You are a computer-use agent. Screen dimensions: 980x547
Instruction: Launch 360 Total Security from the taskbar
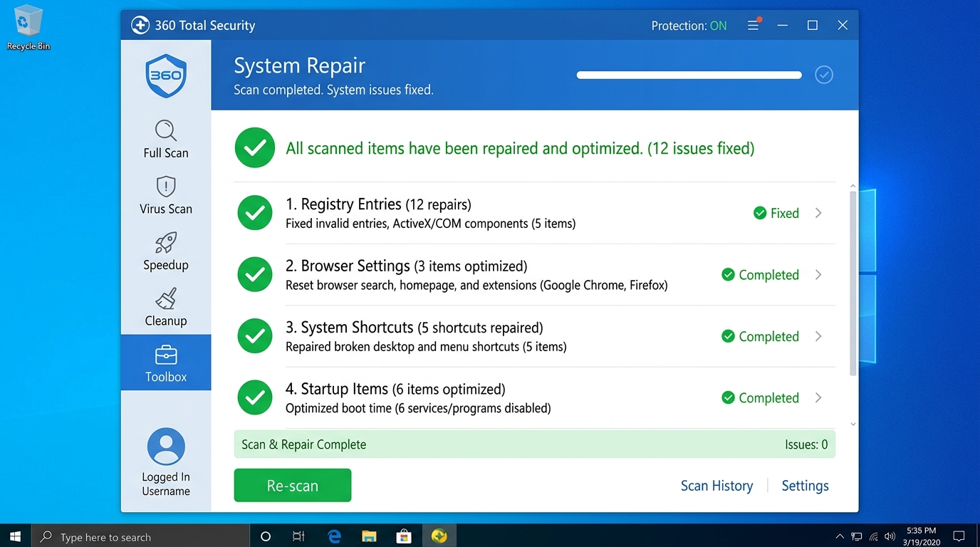[x=439, y=536]
